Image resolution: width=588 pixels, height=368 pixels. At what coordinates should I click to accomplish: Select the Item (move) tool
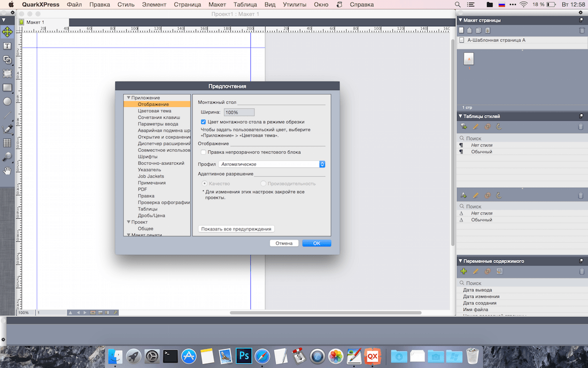click(7, 32)
